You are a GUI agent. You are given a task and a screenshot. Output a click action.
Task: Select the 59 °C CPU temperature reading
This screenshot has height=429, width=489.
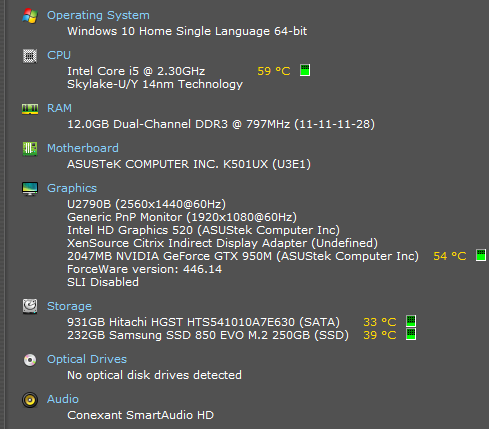click(274, 71)
